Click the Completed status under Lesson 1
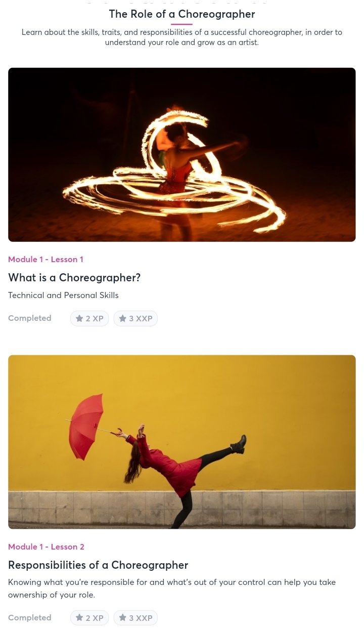Screen dimensions: 364x632 (30, 318)
